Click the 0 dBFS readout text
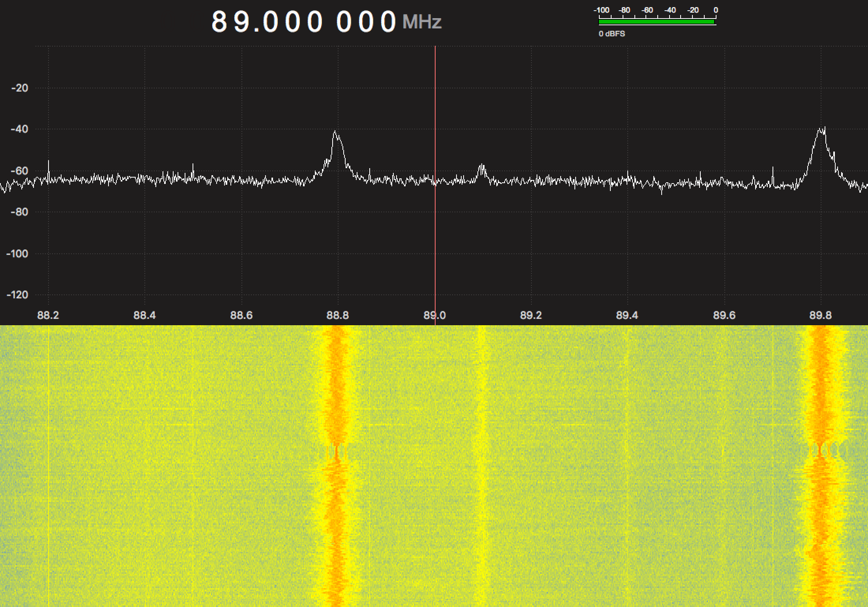Image resolution: width=868 pixels, height=607 pixels. 612,34
